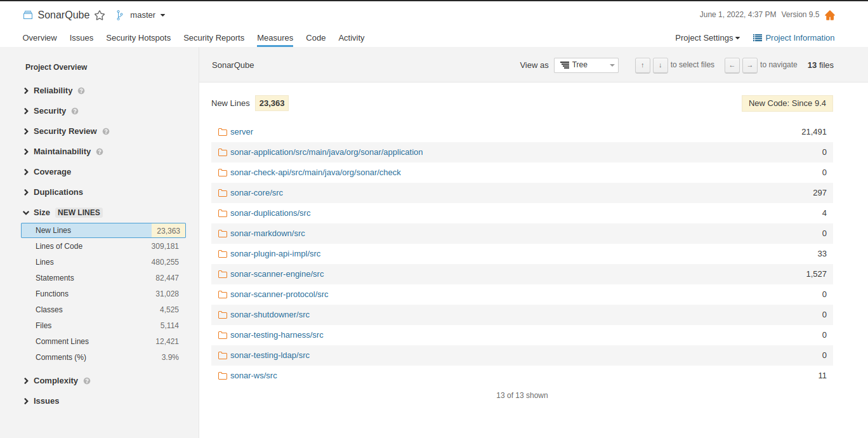Open the master branch dropdown
Screen dimensions: 868x438
click(x=147, y=15)
